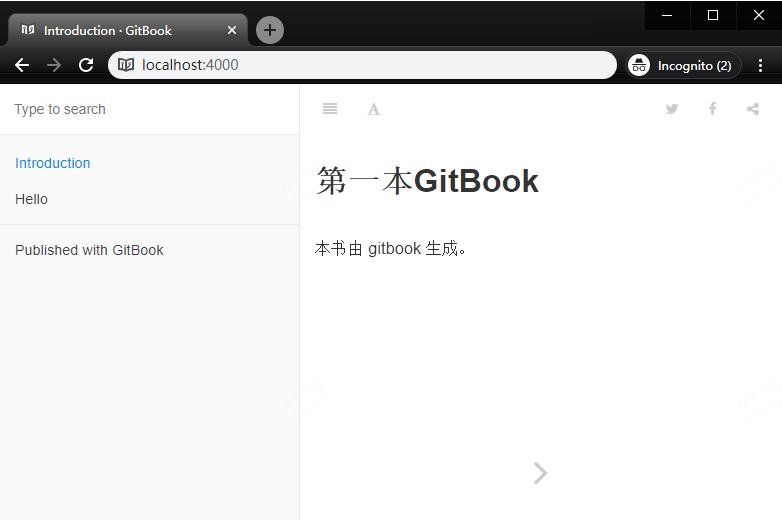The width and height of the screenshot is (782, 520).
Task: Open the share options icon
Action: [753, 109]
